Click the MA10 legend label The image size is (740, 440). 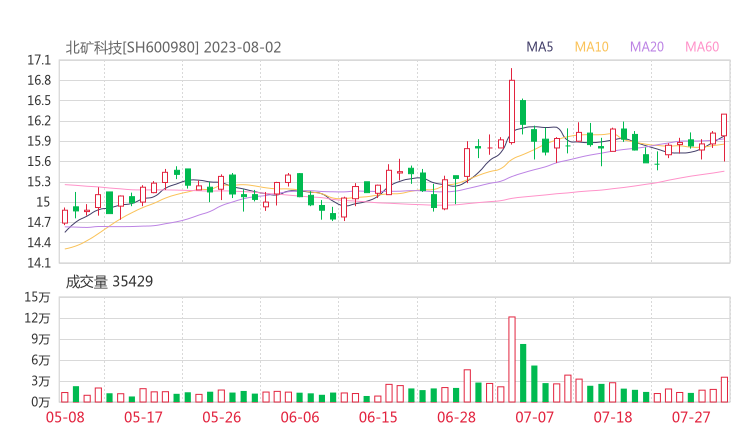click(591, 47)
